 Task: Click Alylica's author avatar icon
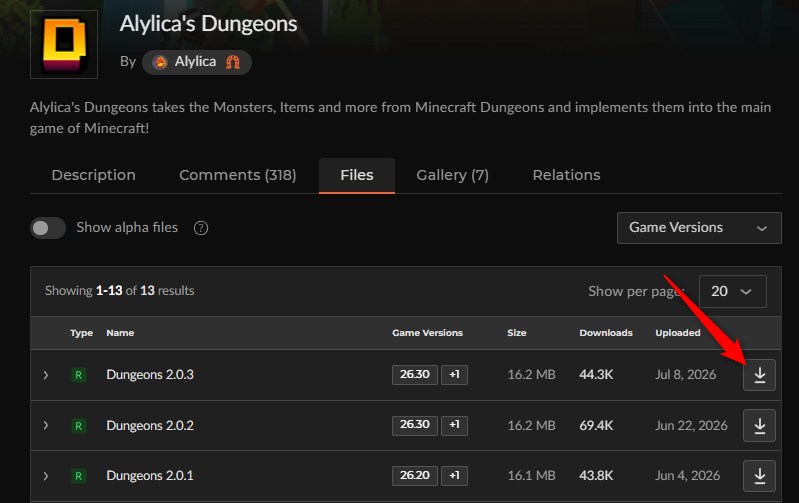(x=159, y=62)
